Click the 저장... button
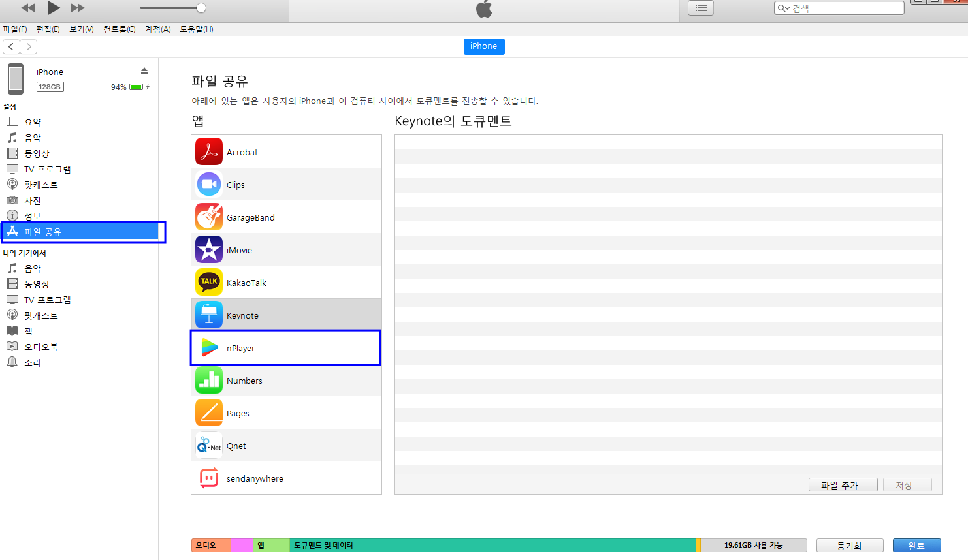The image size is (968, 560). coord(907,485)
